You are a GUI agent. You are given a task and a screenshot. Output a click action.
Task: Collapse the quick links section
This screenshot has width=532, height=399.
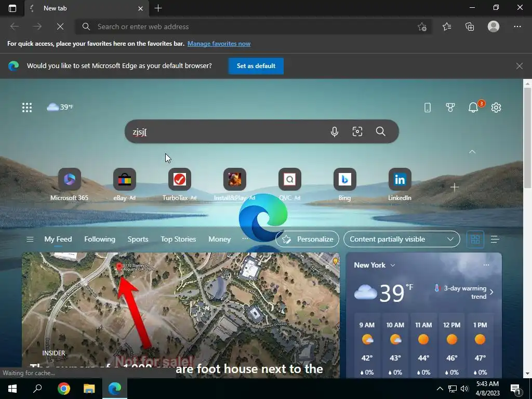click(x=472, y=152)
